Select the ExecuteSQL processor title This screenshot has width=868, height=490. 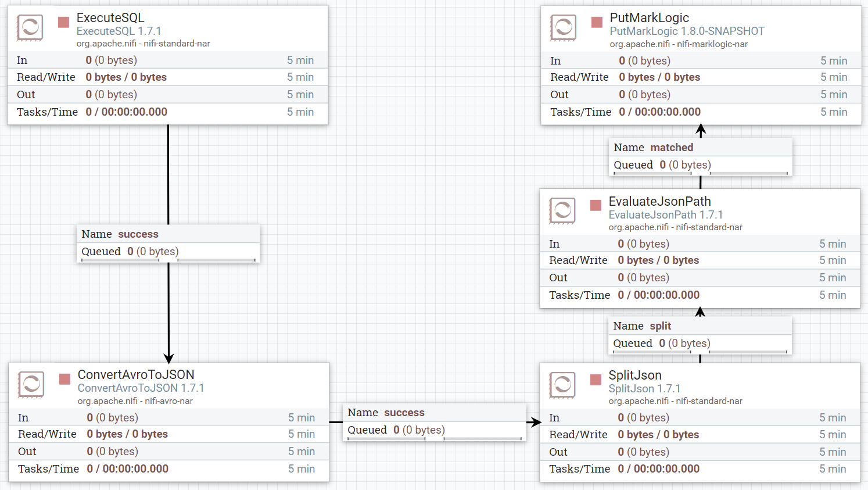[110, 18]
